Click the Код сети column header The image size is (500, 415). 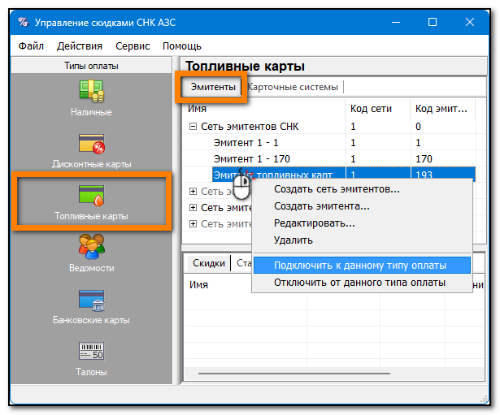click(378, 108)
